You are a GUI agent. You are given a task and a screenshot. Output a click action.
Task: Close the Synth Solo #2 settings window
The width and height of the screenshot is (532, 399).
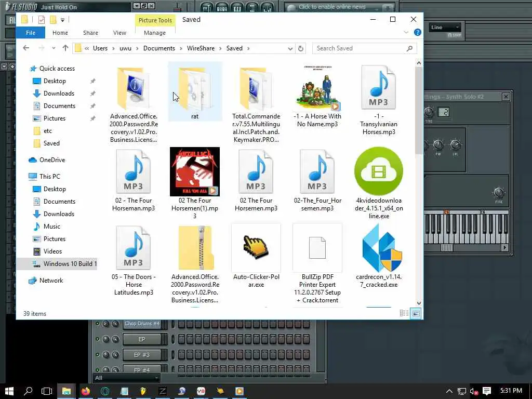pos(506,97)
